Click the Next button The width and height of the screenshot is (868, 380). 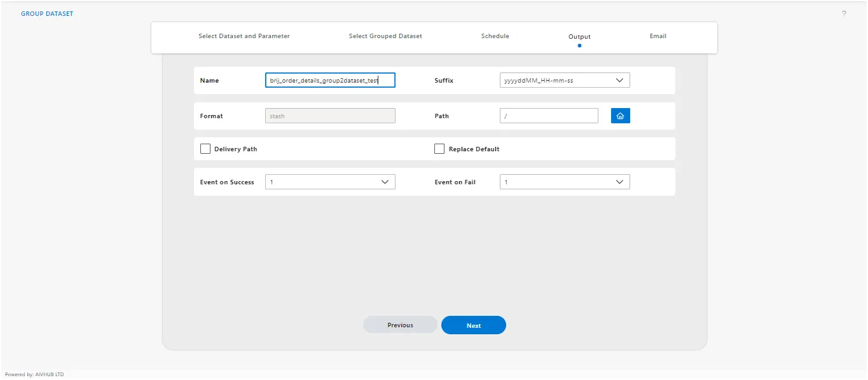[x=474, y=325]
